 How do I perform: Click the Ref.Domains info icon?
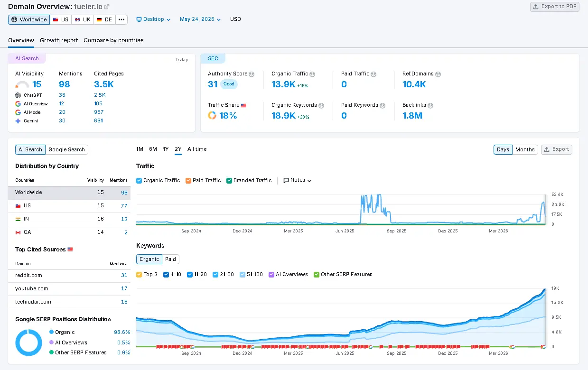coord(438,74)
